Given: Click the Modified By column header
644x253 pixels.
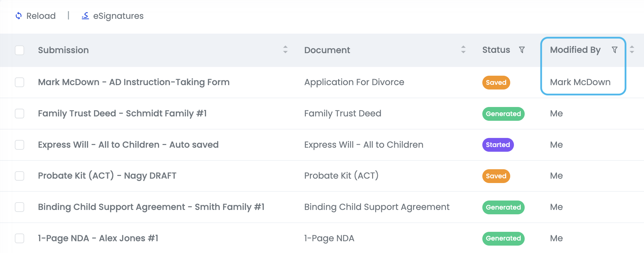Looking at the screenshot, I should [575, 50].
